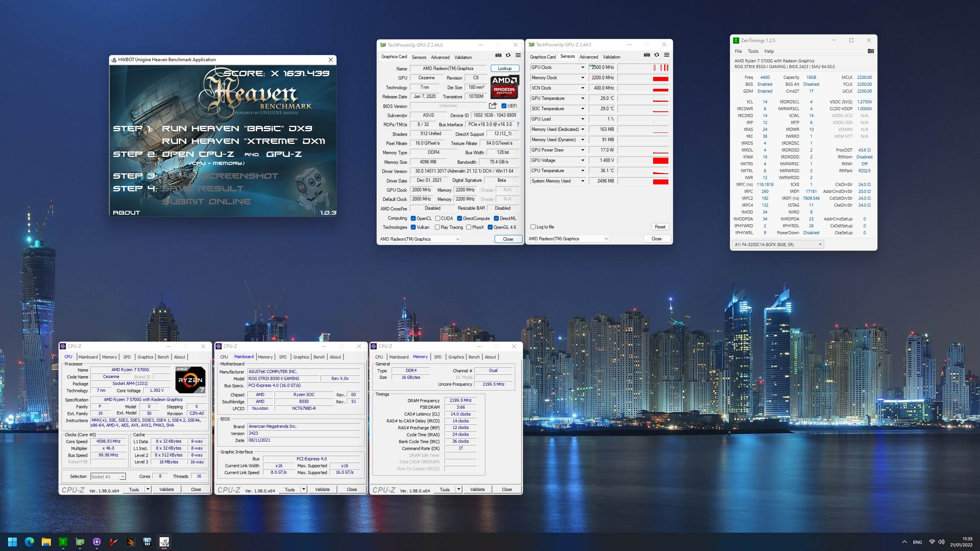Open the ZenTimings Tools menu

click(753, 51)
